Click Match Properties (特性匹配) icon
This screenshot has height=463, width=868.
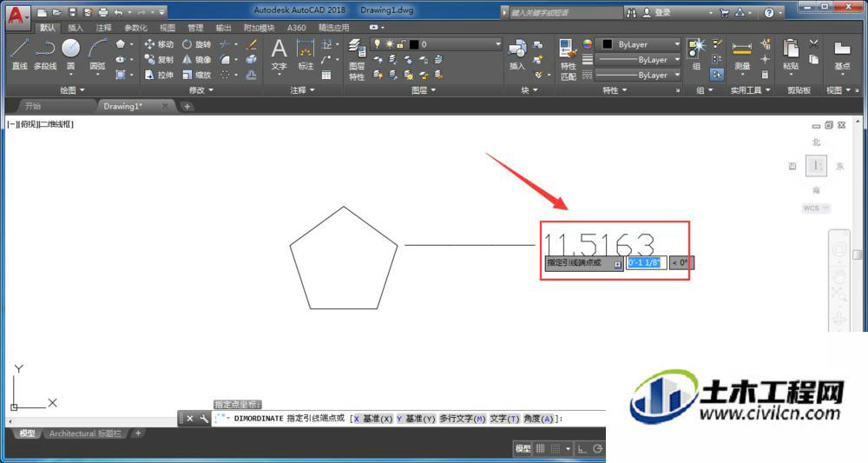[x=568, y=60]
